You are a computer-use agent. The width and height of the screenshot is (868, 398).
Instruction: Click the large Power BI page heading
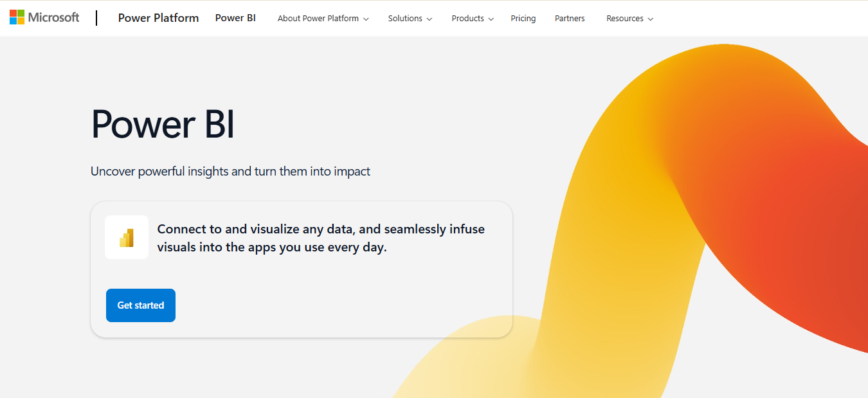click(x=163, y=123)
